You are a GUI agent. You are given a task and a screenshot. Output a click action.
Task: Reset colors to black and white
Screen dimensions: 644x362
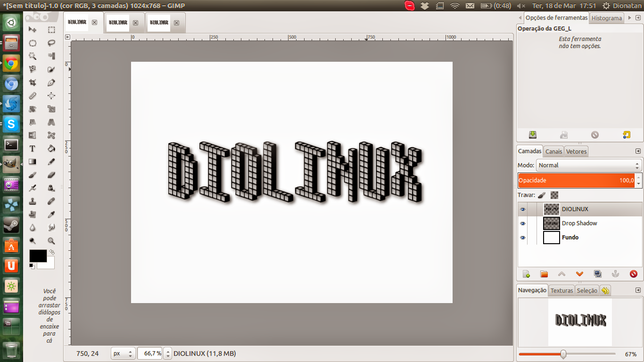point(32,266)
